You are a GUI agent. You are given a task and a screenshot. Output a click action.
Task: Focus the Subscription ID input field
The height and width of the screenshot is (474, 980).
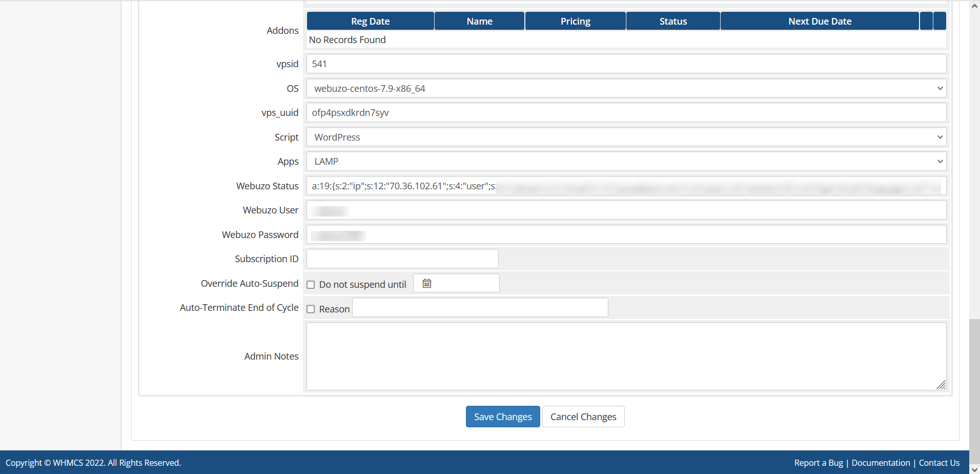coord(402,259)
